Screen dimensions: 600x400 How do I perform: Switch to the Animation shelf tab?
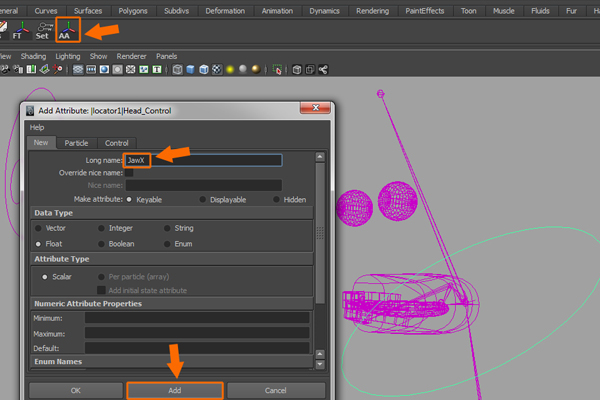(x=277, y=11)
